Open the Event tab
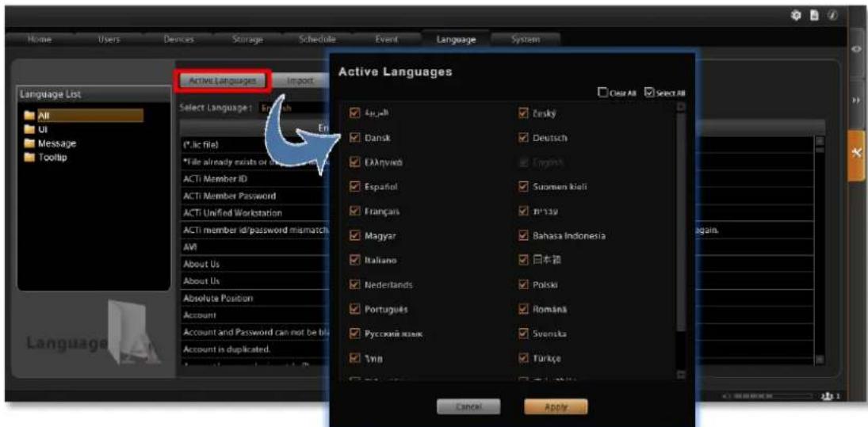Screen dimensions: 868x427 (x=386, y=40)
